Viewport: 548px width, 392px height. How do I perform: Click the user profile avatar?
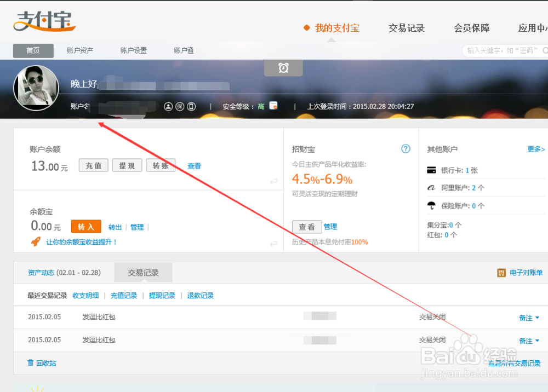point(36,88)
